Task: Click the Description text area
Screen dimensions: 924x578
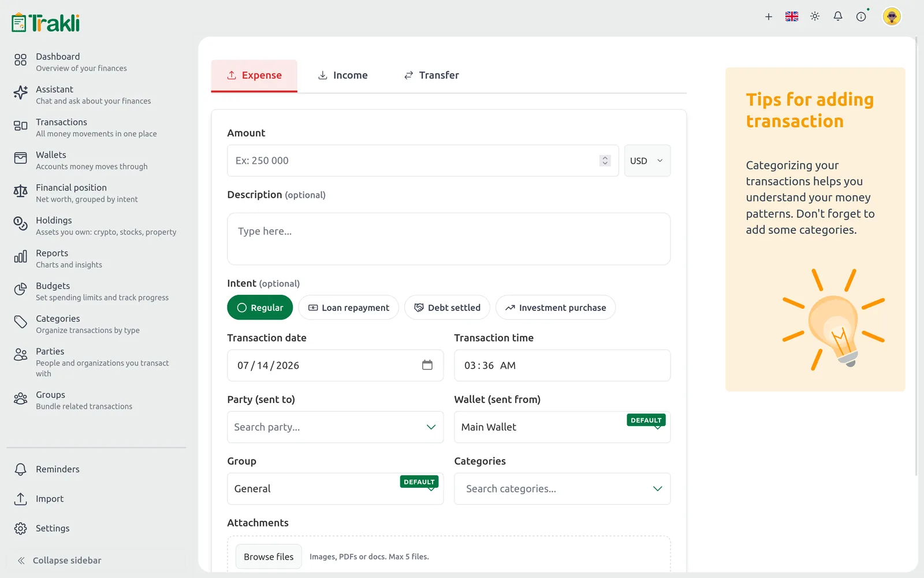Action: point(449,239)
